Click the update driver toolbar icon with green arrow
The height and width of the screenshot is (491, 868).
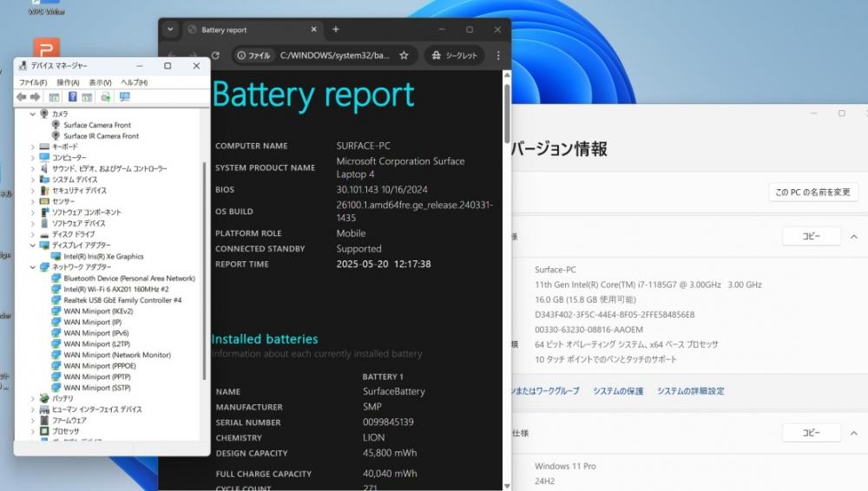[105, 97]
